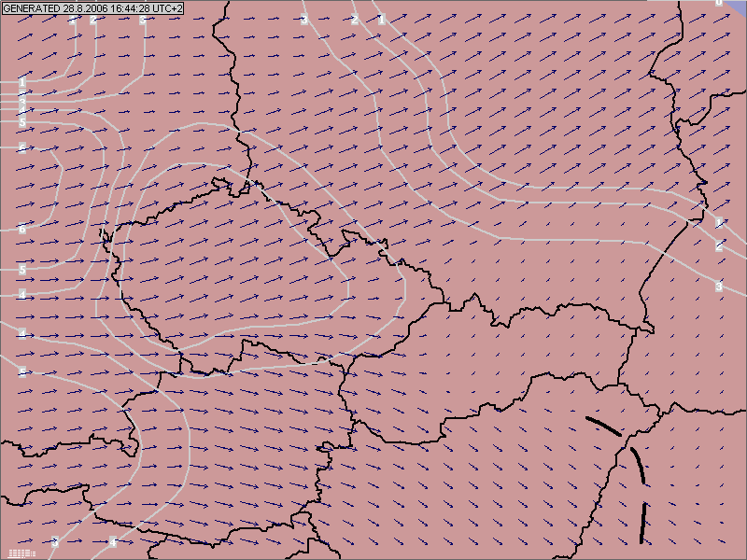Pick the lower 6 label on left edge
Image resolution: width=747 pixels, height=560 pixels.
click(x=21, y=229)
